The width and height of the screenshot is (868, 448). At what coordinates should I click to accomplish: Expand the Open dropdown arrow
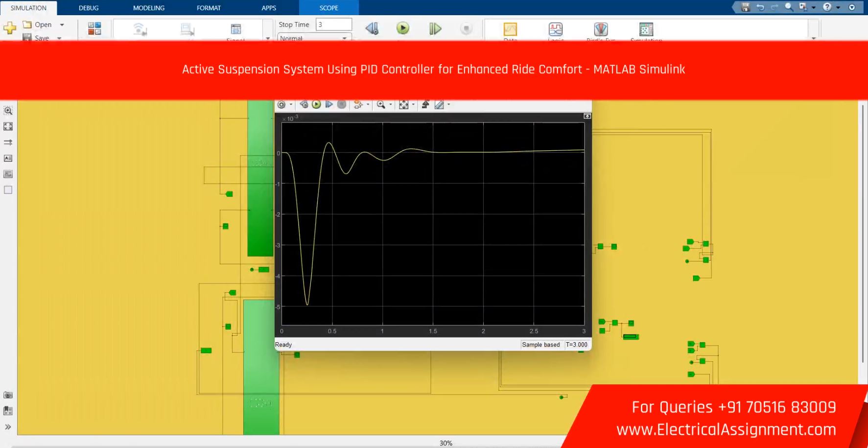62,24
